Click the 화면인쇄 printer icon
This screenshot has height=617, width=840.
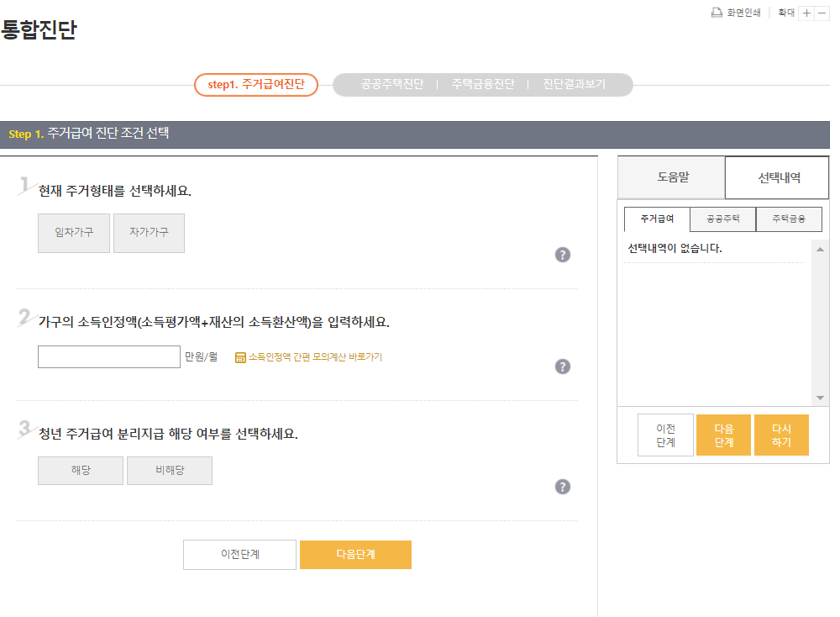tap(717, 13)
